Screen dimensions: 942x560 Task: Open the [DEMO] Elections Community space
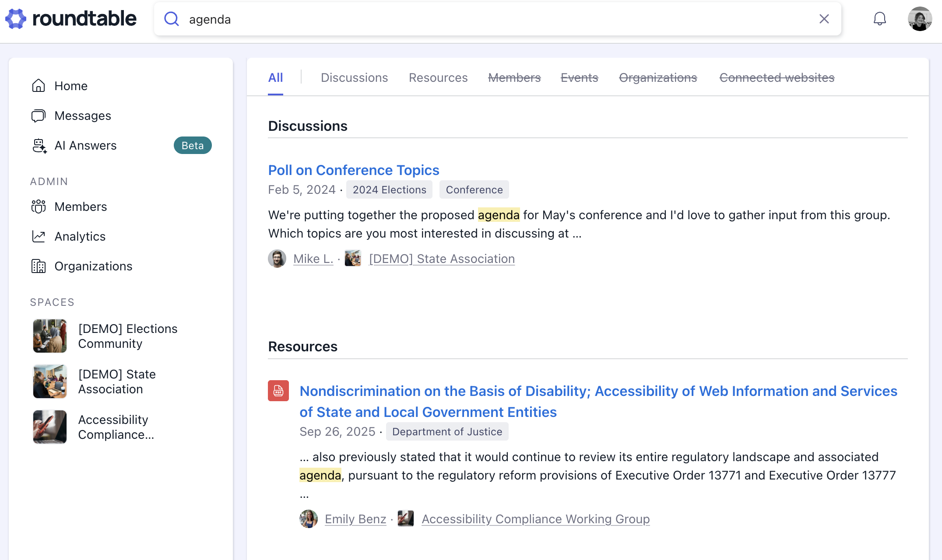[x=127, y=336]
